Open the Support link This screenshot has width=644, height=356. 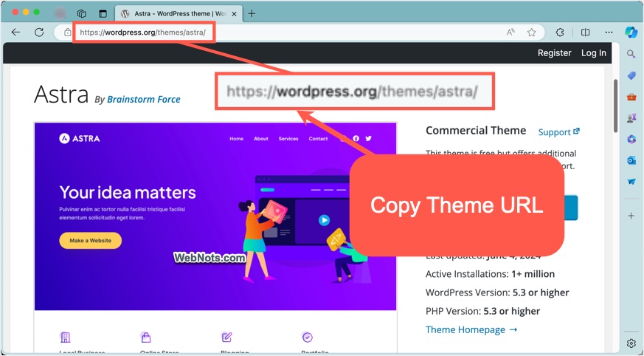[x=559, y=132]
